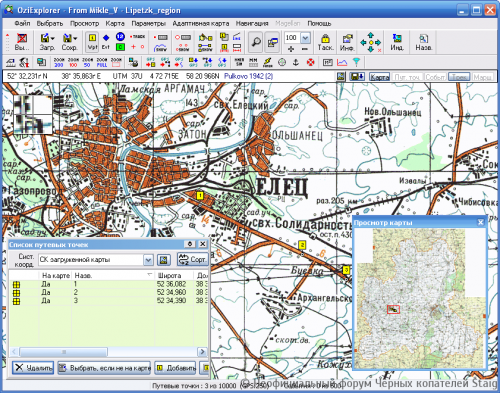Set zoom to FULL with zoom icon
500x393 pixels.
102,62
